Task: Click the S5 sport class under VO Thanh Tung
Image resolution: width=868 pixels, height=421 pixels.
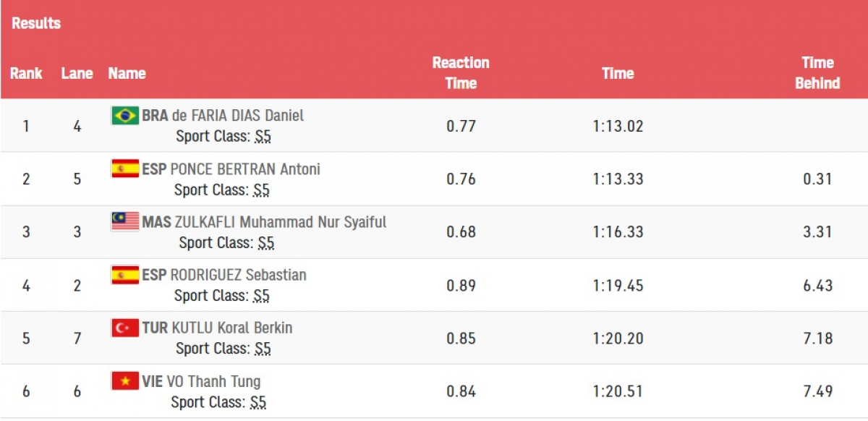Action: (258, 402)
